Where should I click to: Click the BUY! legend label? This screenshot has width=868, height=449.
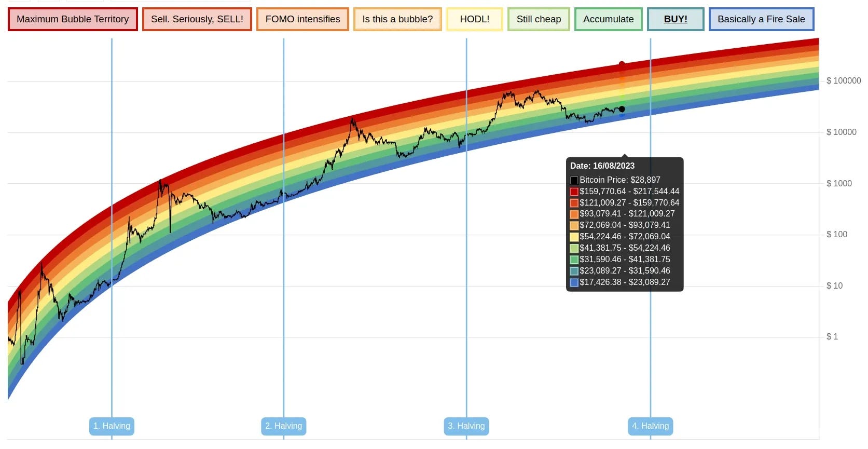pos(676,19)
